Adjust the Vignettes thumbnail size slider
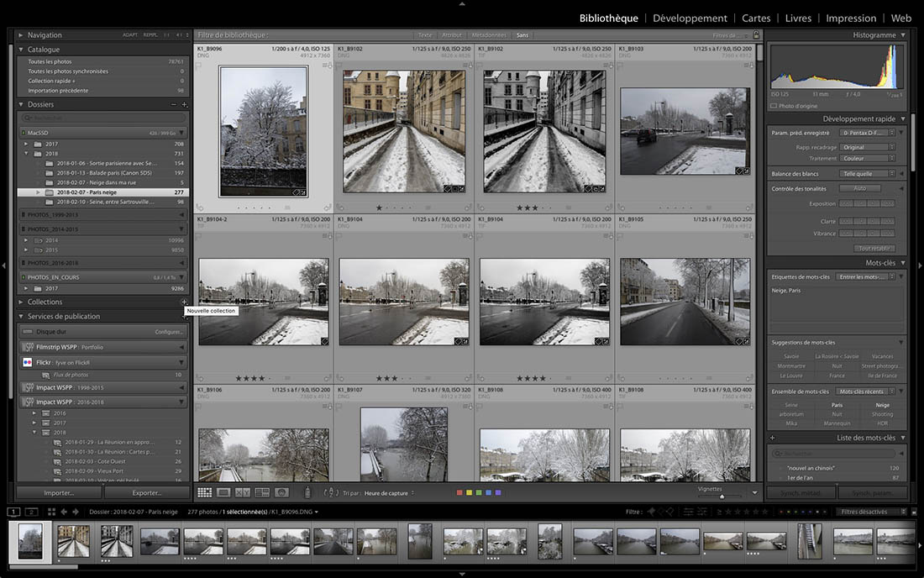 pos(721,497)
